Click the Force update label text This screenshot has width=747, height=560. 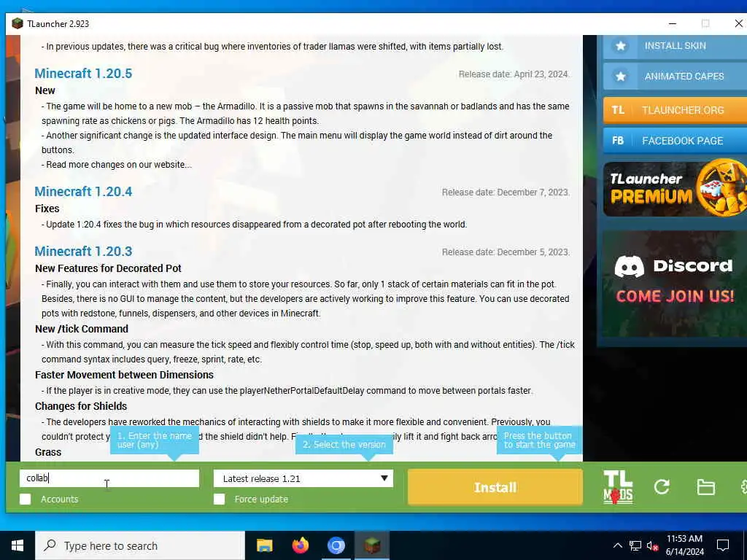pos(261,499)
